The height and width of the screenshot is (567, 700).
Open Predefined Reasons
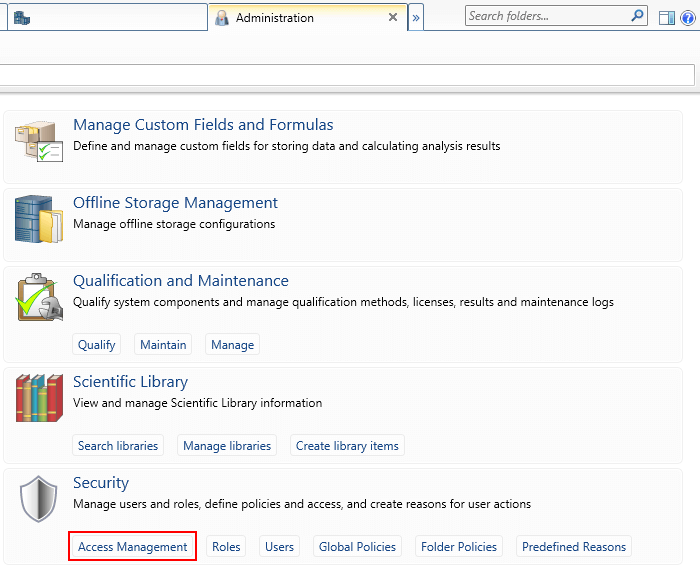(x=574, y=546)
